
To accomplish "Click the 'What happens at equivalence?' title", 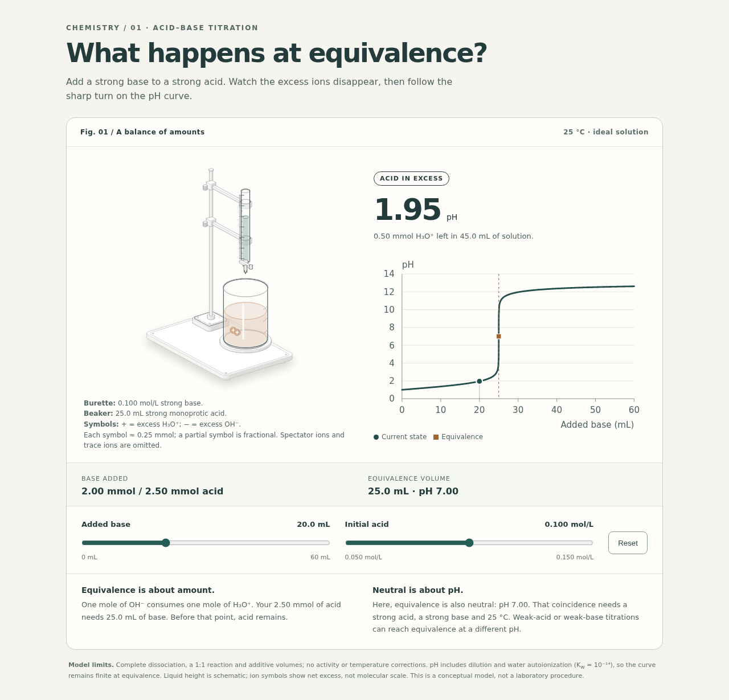I will pyautogui.click(x=277, y=53).
